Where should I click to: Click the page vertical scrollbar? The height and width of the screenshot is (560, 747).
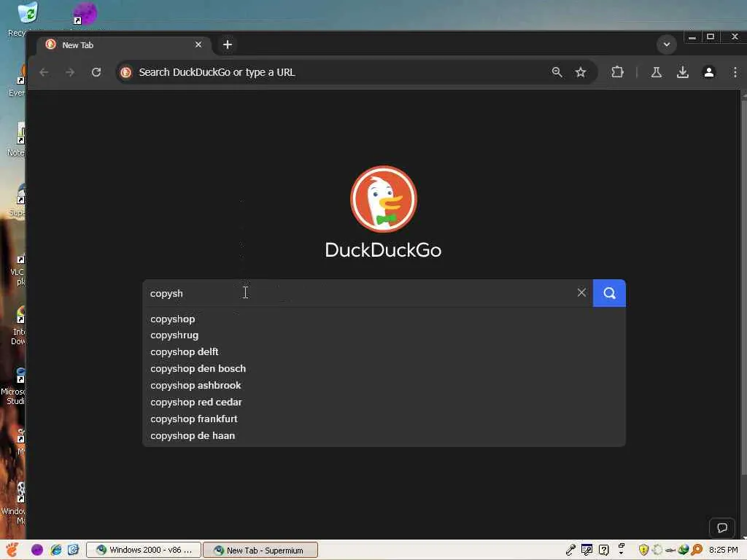743,286
